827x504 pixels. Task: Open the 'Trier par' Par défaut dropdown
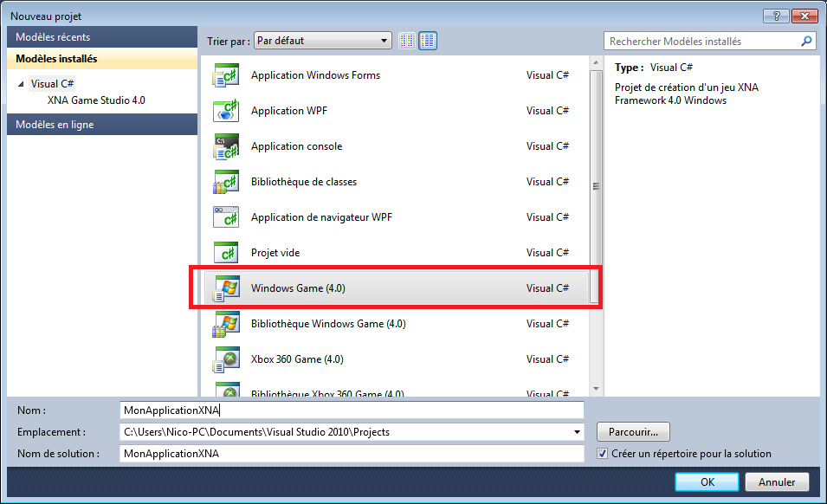pos(323,41)
